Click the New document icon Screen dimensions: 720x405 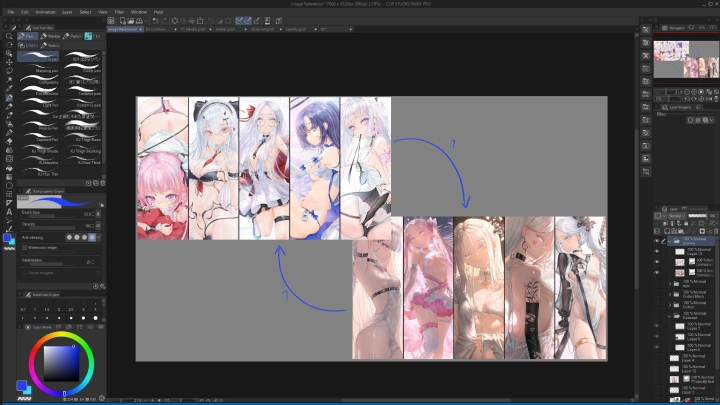[x=123, y=21]
